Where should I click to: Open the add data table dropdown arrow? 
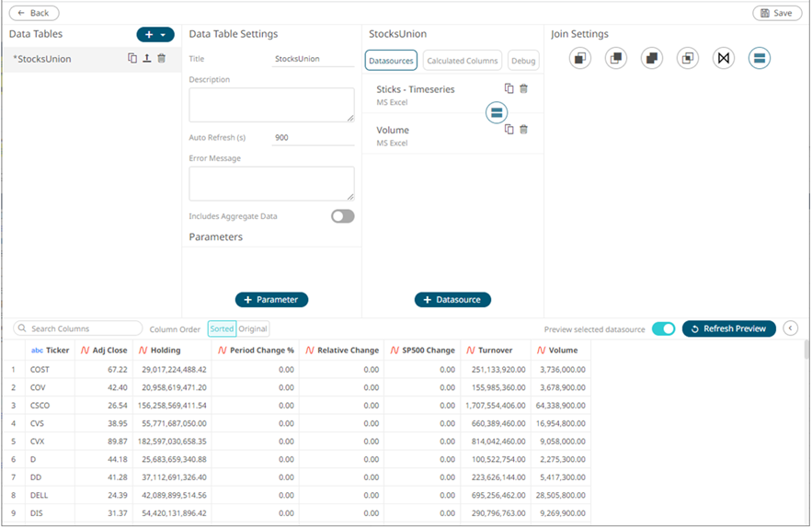[164, 35]
